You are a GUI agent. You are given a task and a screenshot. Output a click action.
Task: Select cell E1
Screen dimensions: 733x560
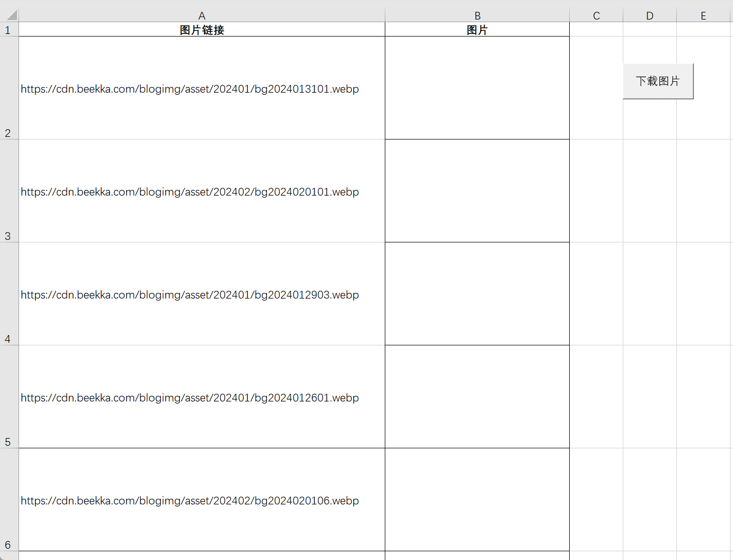click(x=705, y=29)
